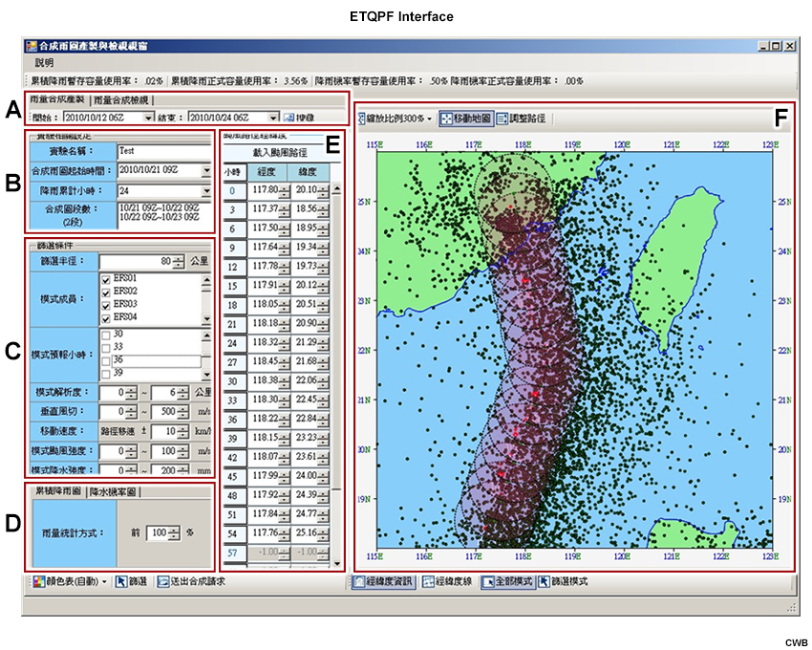The width and height of the screenshot is (812, 650).
Task: Click up arrow of track table scrollbar
Action: pyautogui.click(x=336, y=189)
